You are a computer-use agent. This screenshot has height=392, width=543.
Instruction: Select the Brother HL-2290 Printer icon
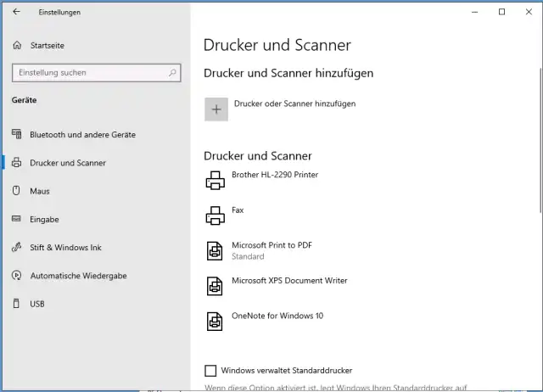pos(216,180)
